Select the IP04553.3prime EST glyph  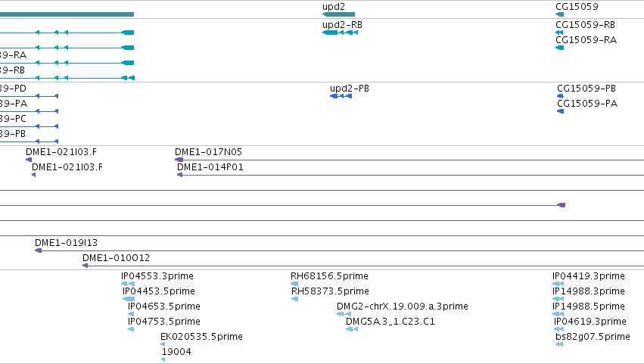(x=128, y=284)
